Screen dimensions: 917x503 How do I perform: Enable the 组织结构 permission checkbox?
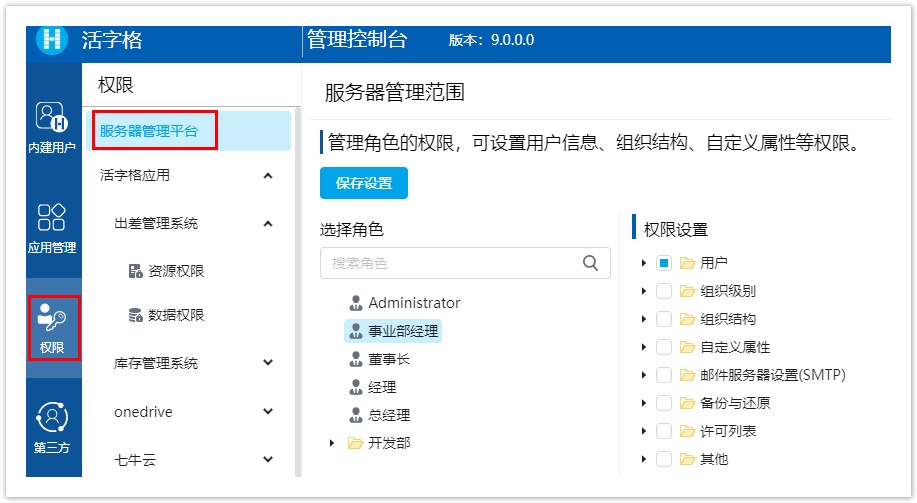[663, 319]
